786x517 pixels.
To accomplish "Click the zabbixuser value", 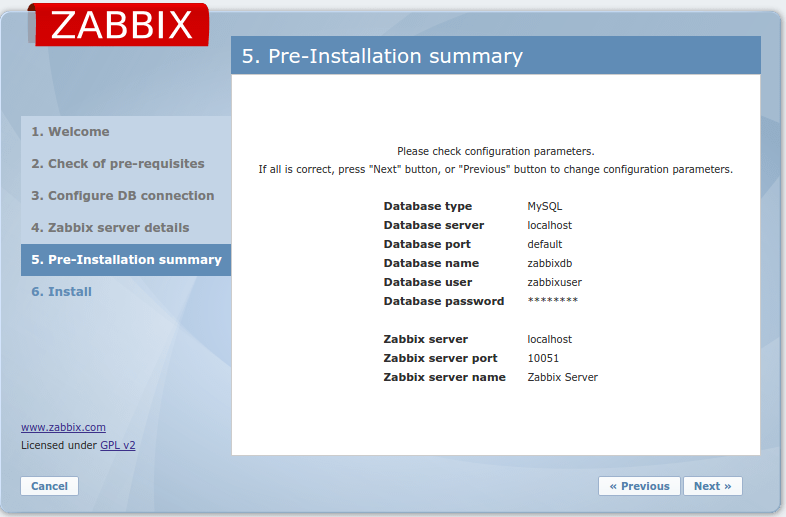I will 554,282.
